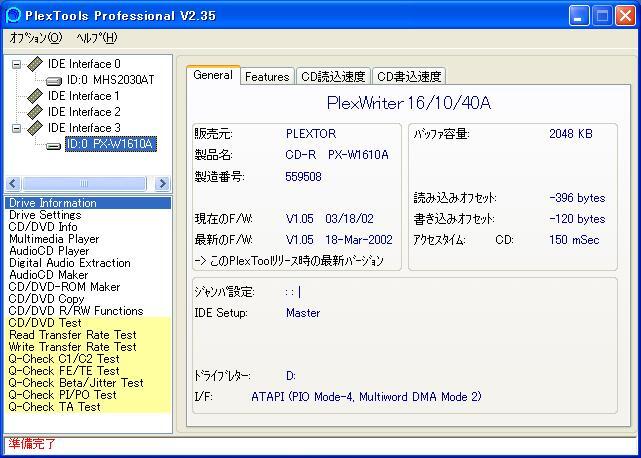This screenshot has width=641, height=458.
Task: Collapse the IDE Interface 3 tree node
Action: click(17, 128)
